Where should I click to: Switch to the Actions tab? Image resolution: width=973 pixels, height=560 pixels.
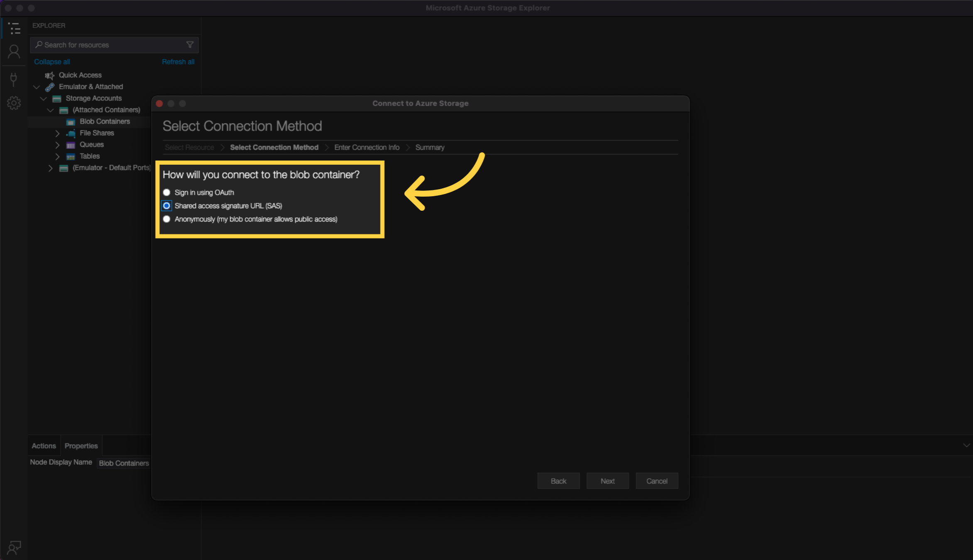tap(44, 446)
